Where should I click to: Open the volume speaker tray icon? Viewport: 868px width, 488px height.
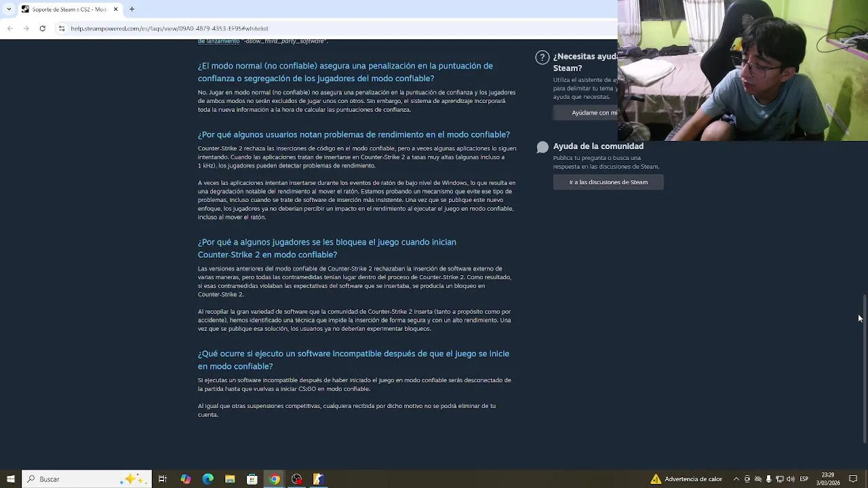[x=791, y=479]
